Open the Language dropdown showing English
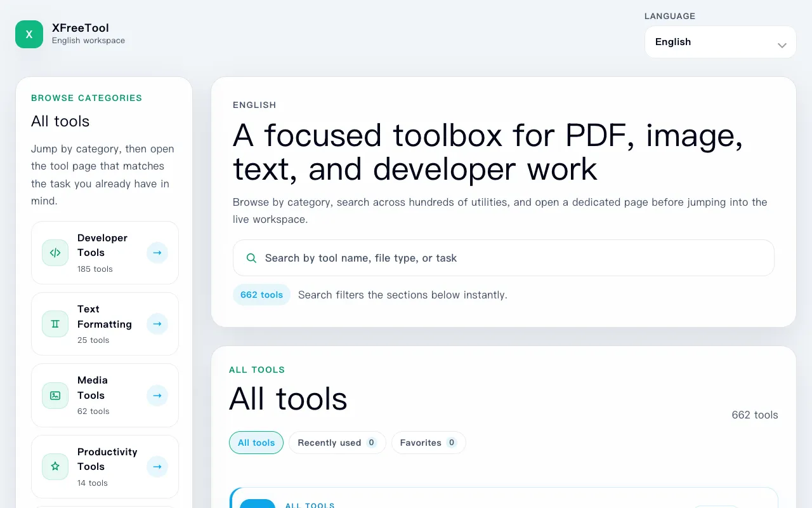The image size is (812, 508). (721, 42)
